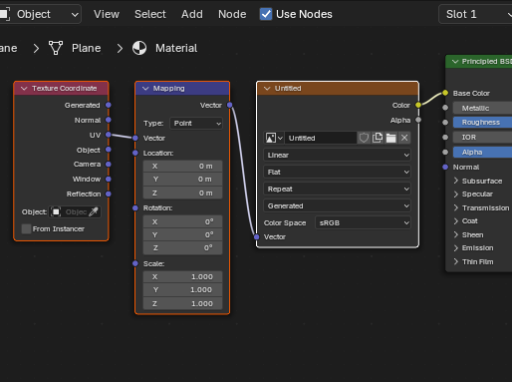Image resolution: width=512 pixels, height=382 pixels.
Task: Open image file with folder icon
Action: point(391,138)
